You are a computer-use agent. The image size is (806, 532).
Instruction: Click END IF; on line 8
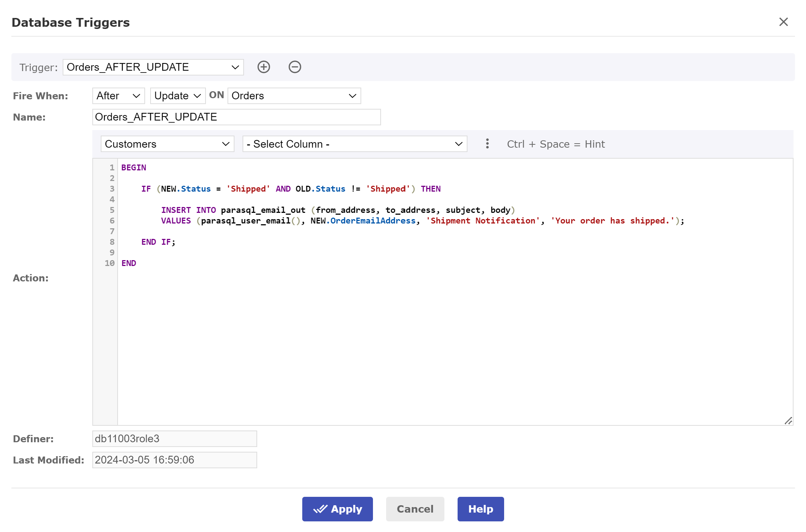pos(158,242)
